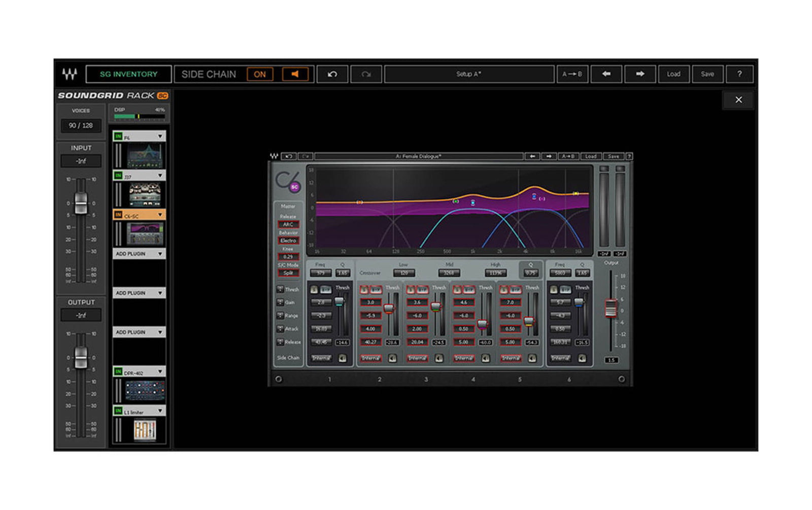Open F6 slot dropdown arrow

point(160,137)
